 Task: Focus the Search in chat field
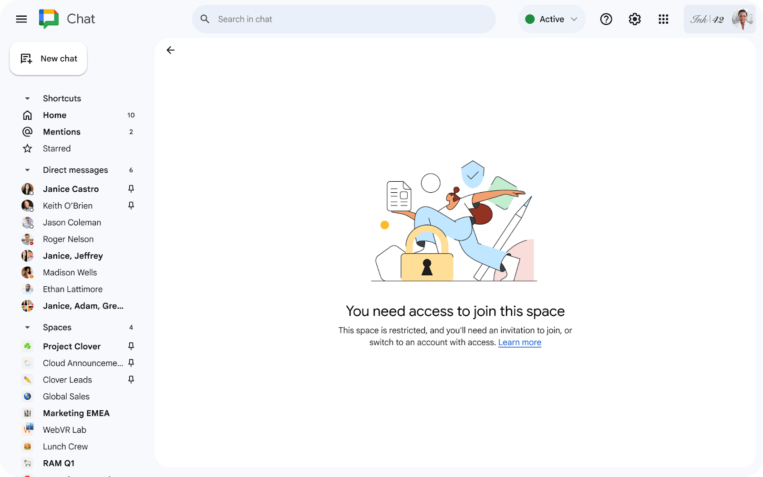point(344,19)
